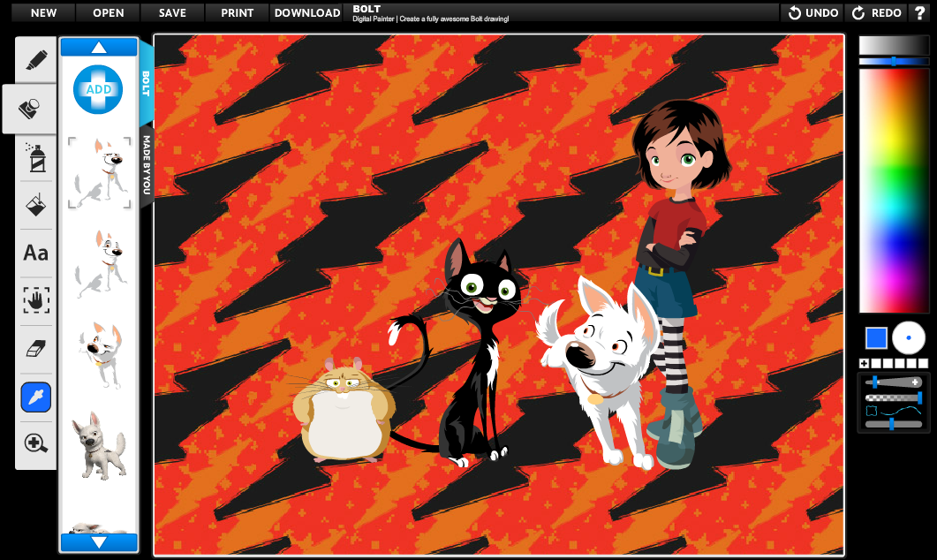Click the help question mark icon
The height and width of the screenshot is (560, 937).
point(920,12)
